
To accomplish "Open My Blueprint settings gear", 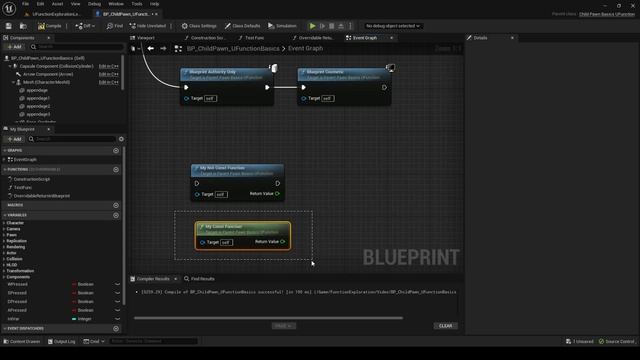I will [121, 139].
